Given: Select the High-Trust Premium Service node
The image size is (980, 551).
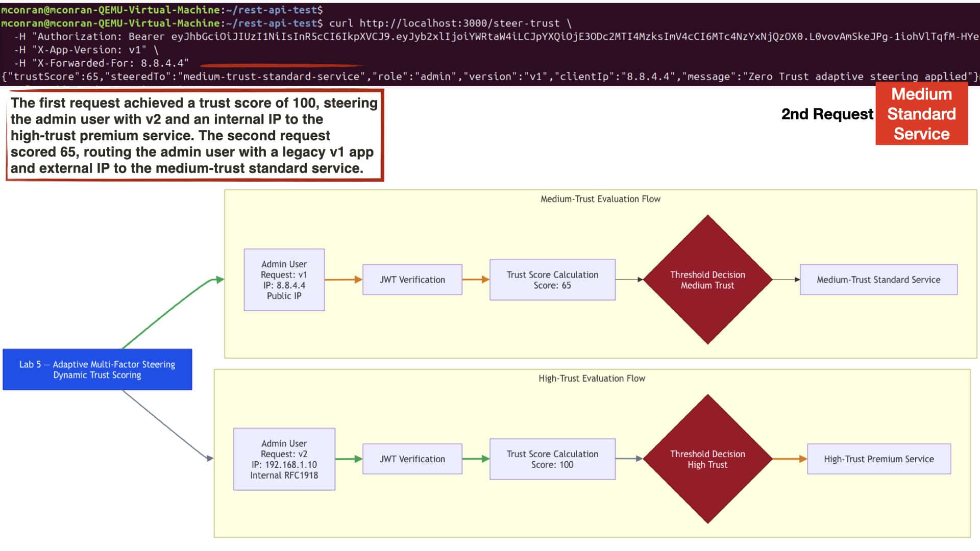Looking at the screenshot, I should (x=879, y=459).
